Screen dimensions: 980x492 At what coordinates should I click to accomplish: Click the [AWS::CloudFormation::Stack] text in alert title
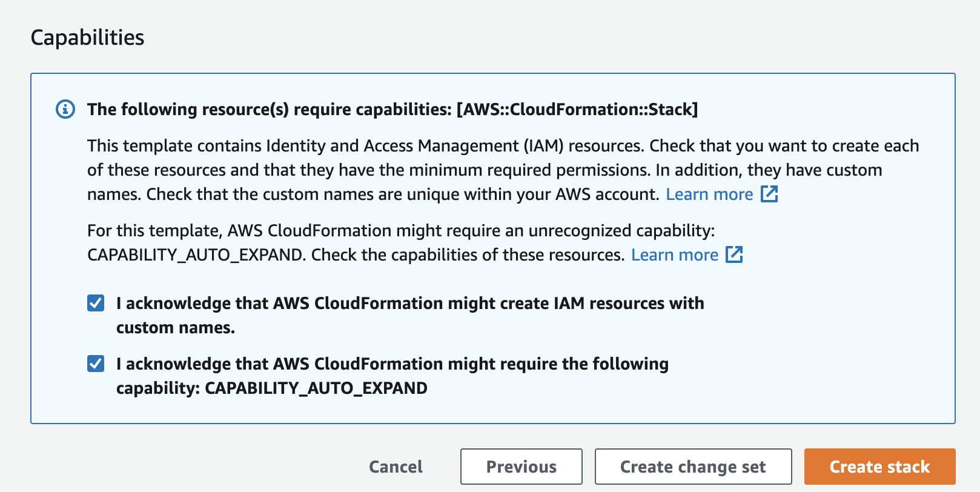577,110
